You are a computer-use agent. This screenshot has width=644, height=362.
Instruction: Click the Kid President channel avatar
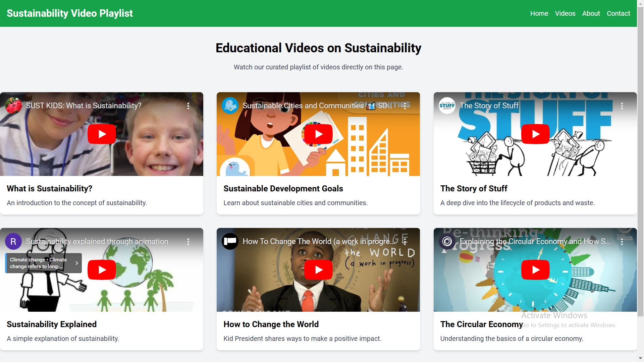click(x=230, y=242)
